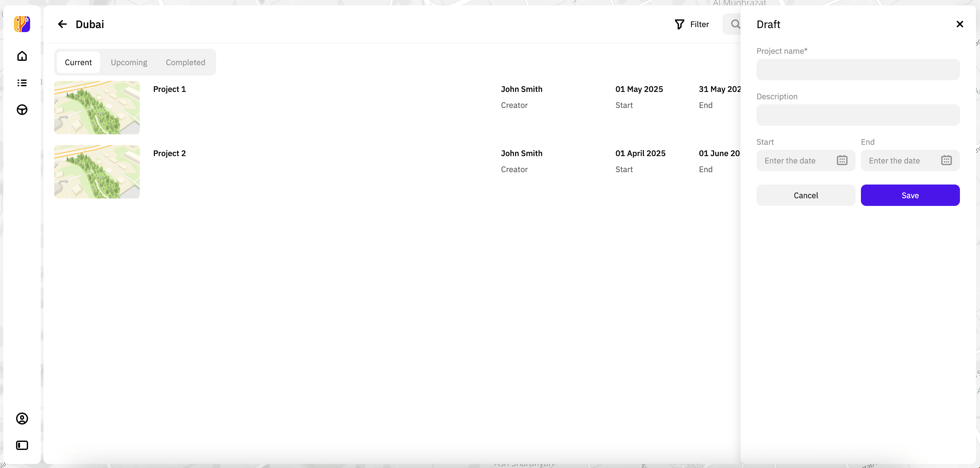
Task: Open the Filter options
Action: (x=692, y=24)
